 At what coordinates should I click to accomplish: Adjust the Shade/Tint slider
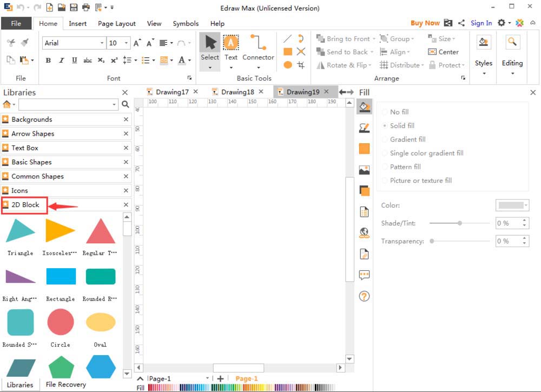coord(459,223)
